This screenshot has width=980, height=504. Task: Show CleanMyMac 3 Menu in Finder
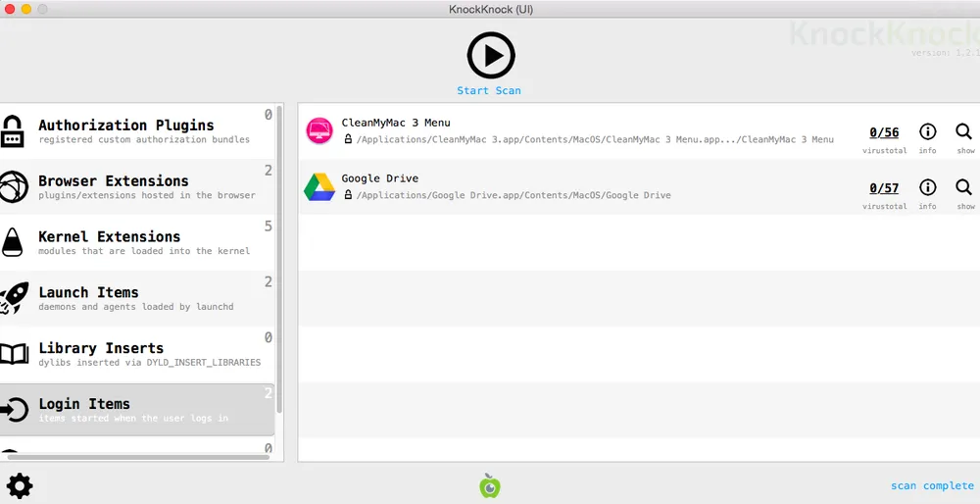coord(964,132)
